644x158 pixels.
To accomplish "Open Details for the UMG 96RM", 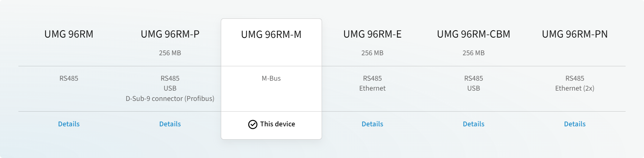I will pos(69,124).
